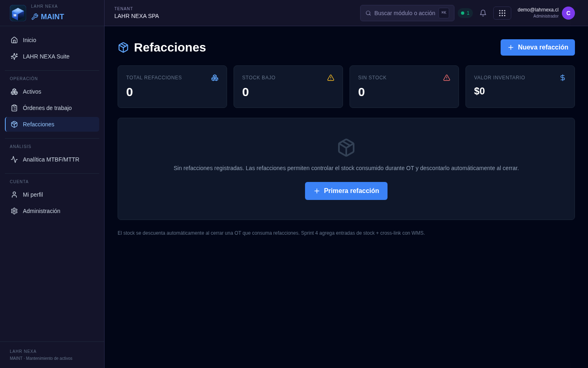Viewport: 588px width, 368px height.
Task: Click demo@lahrnexa.cl account name
Action: pyautogui.click(x=538, y=10)
